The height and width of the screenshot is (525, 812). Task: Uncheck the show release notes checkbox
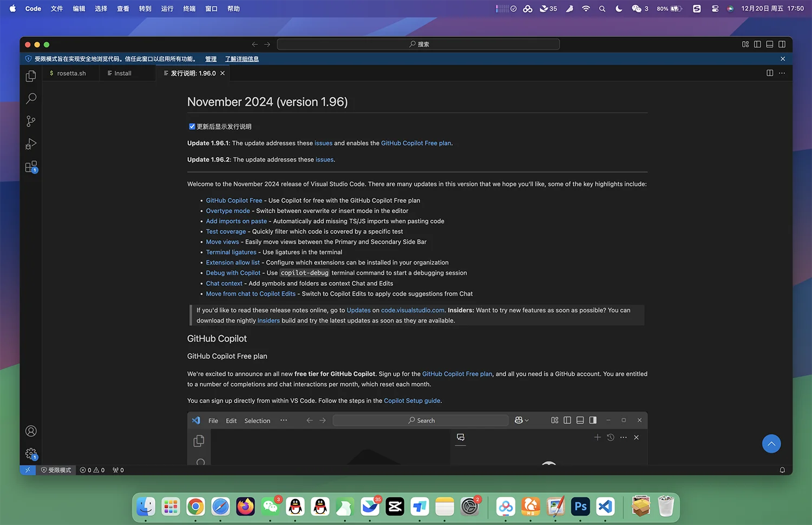pyautogui.click(x=192, y=127)
